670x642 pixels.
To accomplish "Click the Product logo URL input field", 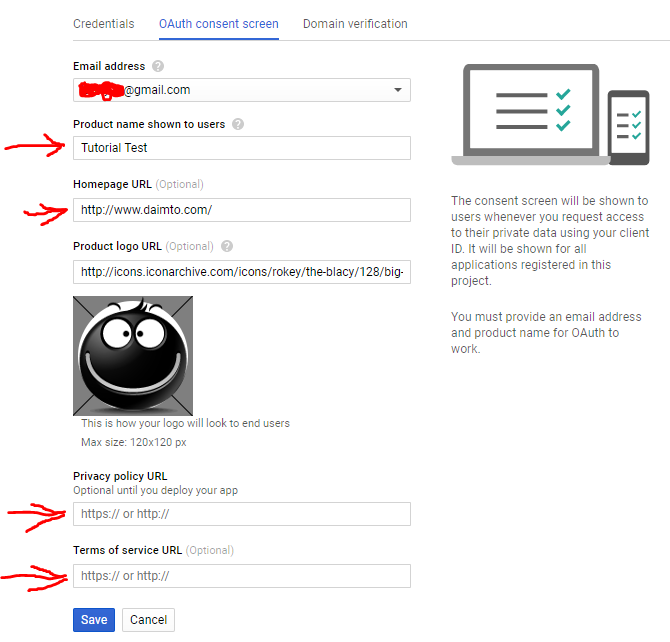I will point(242,272).
